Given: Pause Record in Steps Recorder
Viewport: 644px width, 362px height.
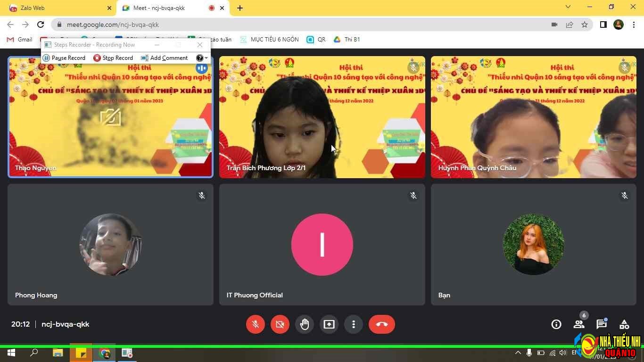Looking at the screenshot, I should coord(64,58).
